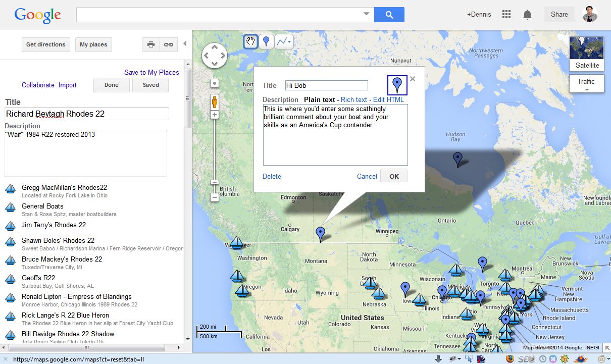Image resolution: width=611 pixels, height=364 pixels.
Task: Click sailboat icon beside Geoff's R22
Action: (11, 279)
